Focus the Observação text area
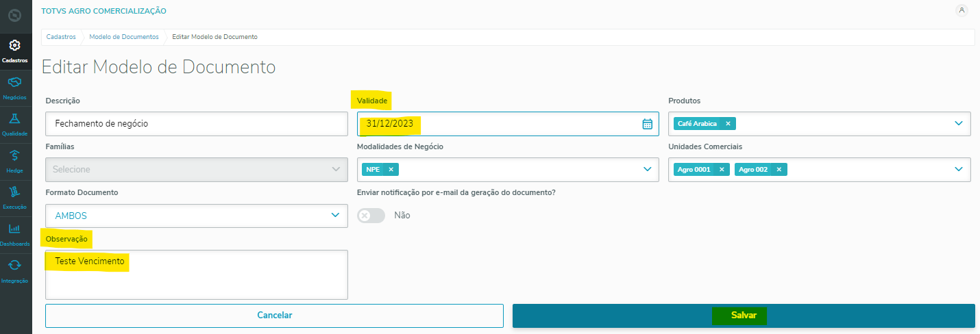Viewport: 980px width, 334px height. pyautogui.click(x=197, y=274)
